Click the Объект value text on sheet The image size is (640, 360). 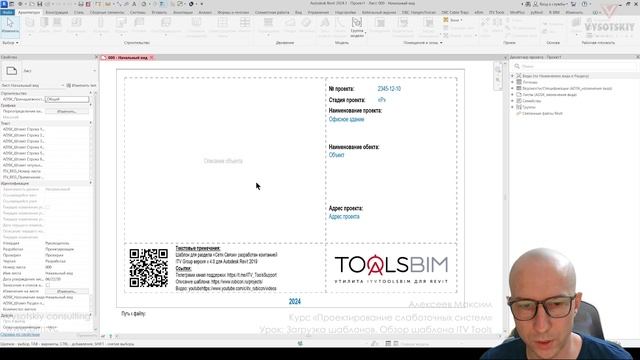336,155
